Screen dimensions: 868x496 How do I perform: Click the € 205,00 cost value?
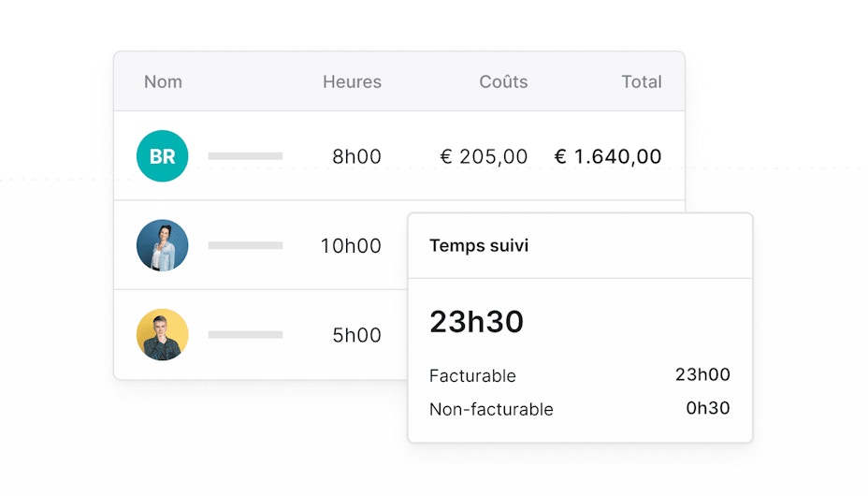(484, 157)
